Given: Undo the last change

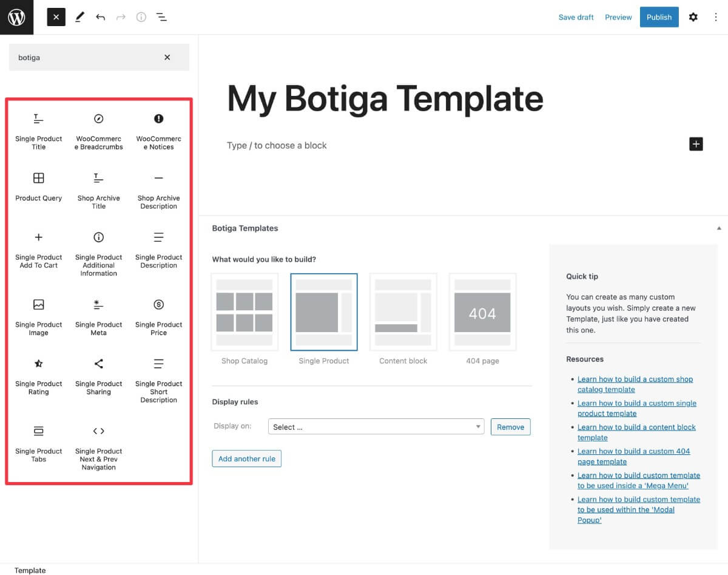Looking at the screenshot, I should pos(100,17).
